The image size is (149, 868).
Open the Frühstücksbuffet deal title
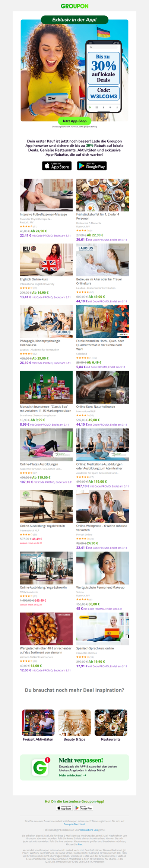pyautogui.click(x=98, y=216)
